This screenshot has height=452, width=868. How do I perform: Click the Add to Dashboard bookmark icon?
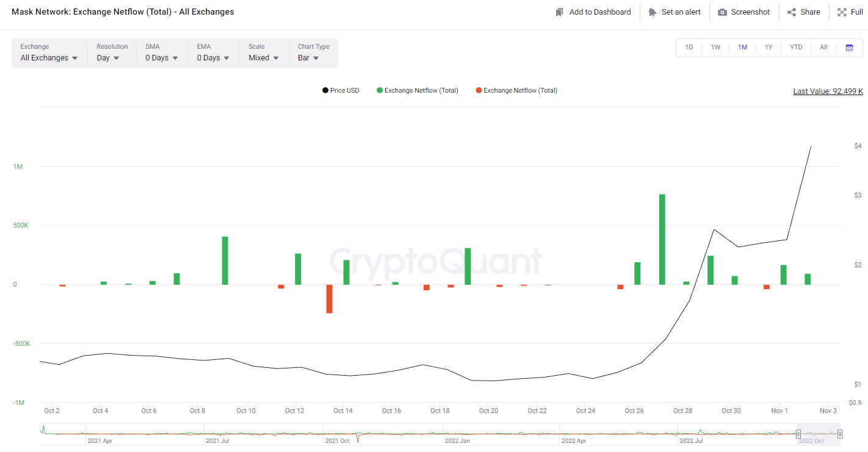click(x=560, y=12)
